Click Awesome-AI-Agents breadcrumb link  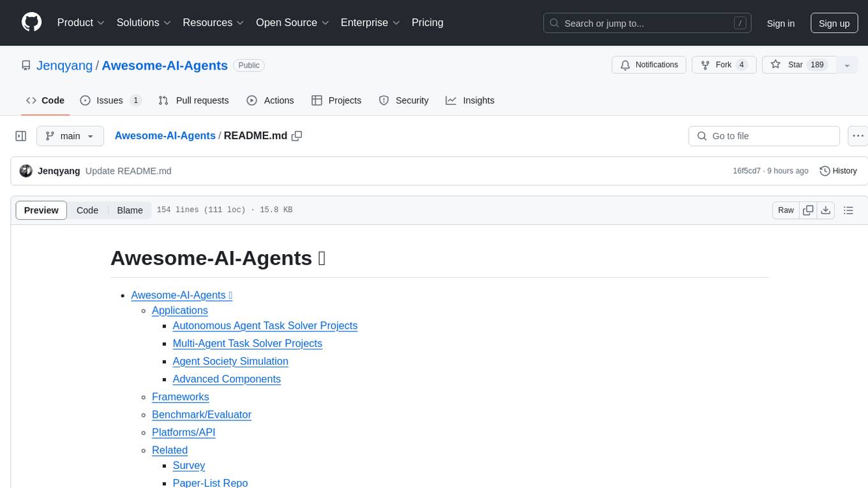[x=165, y=136]
